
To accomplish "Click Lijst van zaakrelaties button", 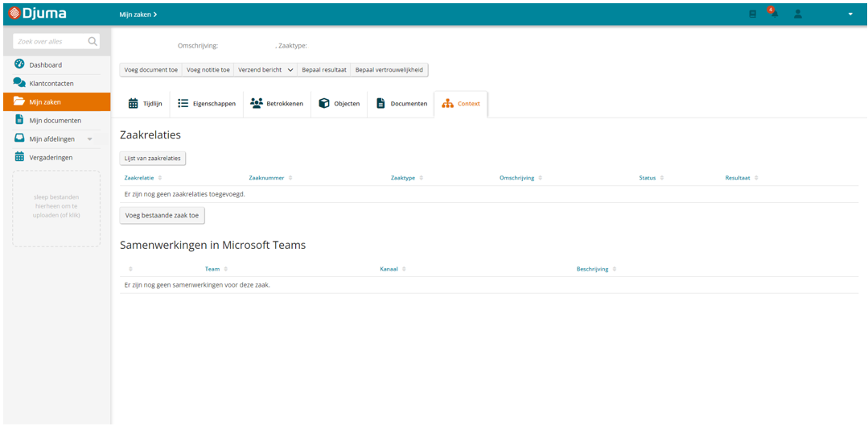I will (153, 158).
